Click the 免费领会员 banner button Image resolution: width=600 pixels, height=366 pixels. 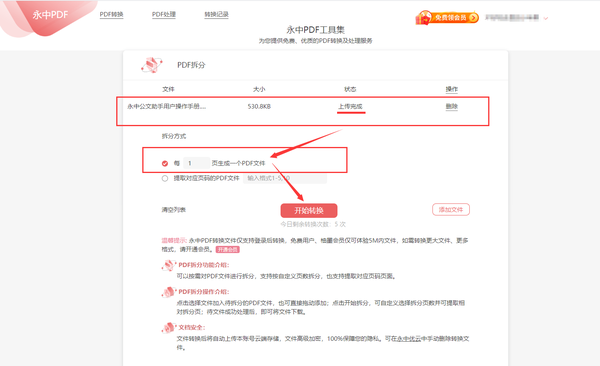point(447,18)
